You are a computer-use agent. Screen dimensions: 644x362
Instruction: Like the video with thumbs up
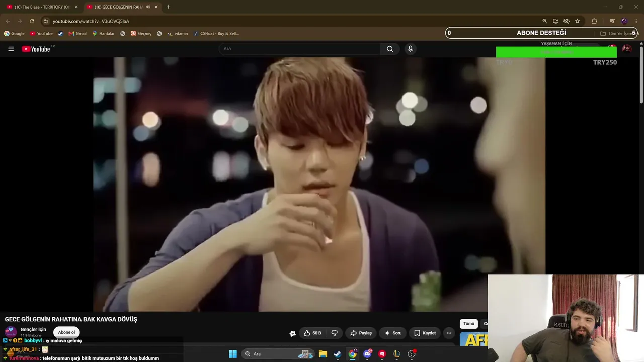pyautogui.click(x=312, y=333)
